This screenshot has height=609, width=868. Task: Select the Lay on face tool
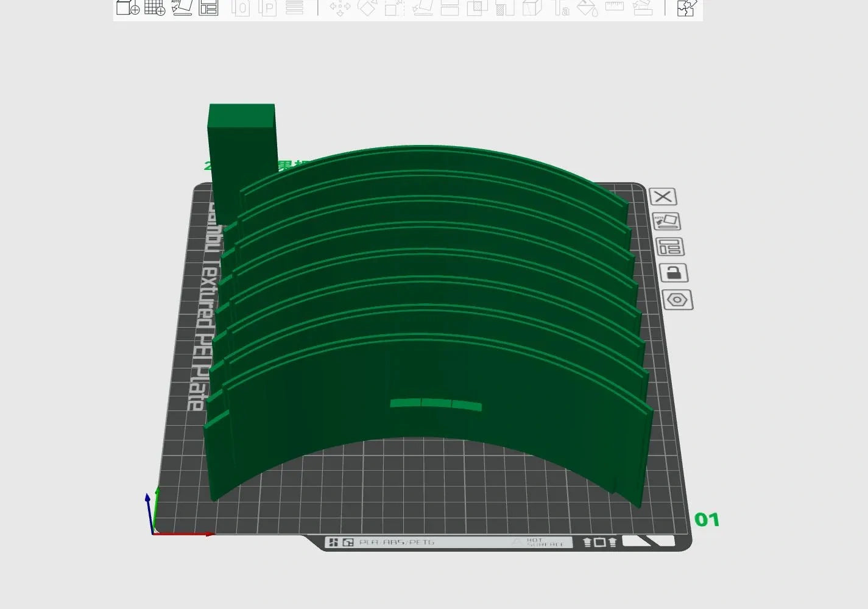(422, 7)
